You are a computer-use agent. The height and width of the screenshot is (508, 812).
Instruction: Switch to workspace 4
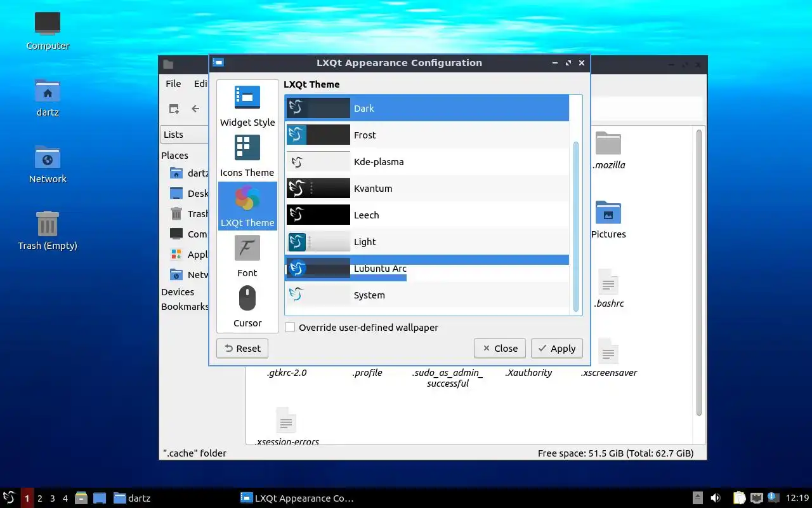tap(65, 498)
